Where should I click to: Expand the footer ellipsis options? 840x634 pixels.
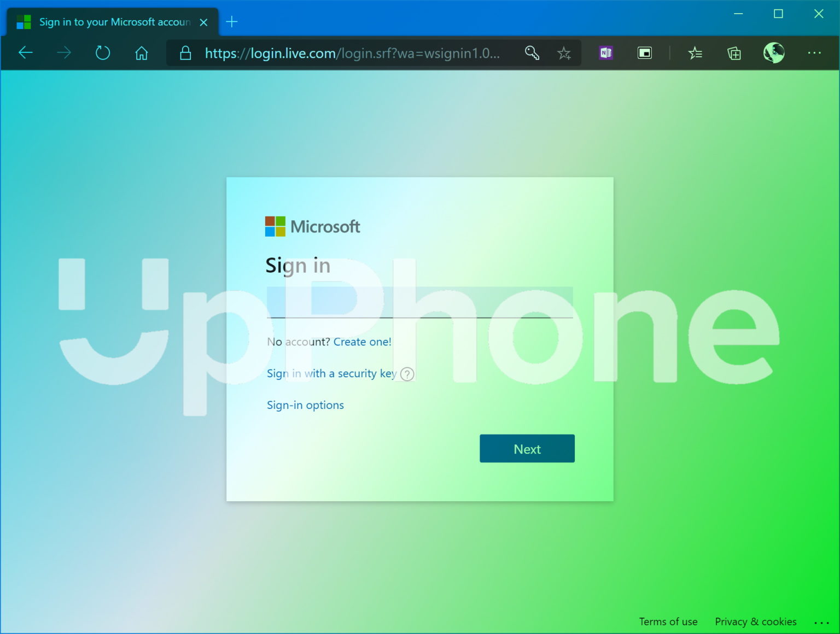point(822,623)
